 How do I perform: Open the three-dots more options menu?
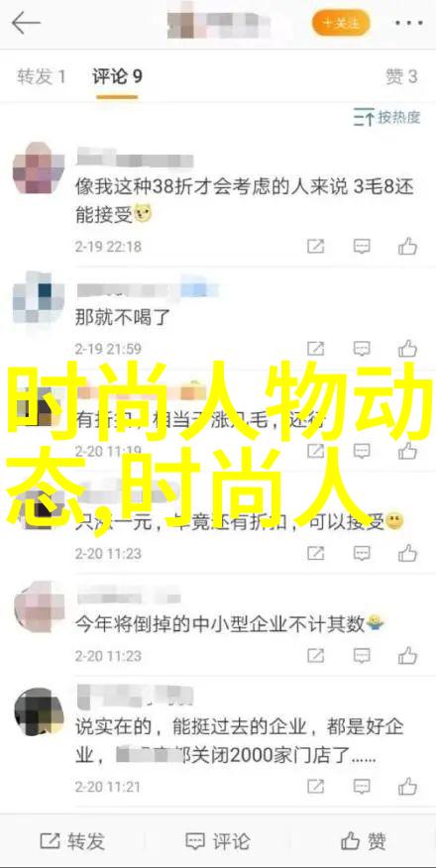pos(409,24)
